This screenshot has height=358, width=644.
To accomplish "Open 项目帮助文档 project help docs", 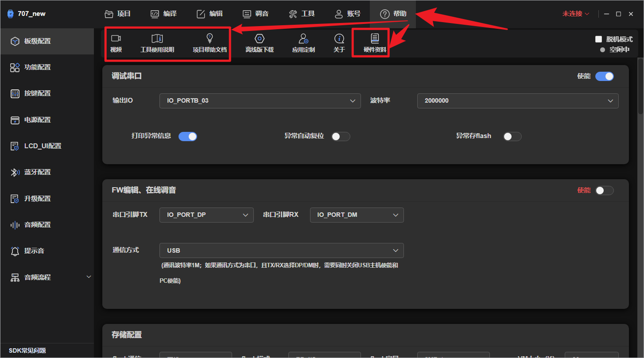I will [209, 43].
